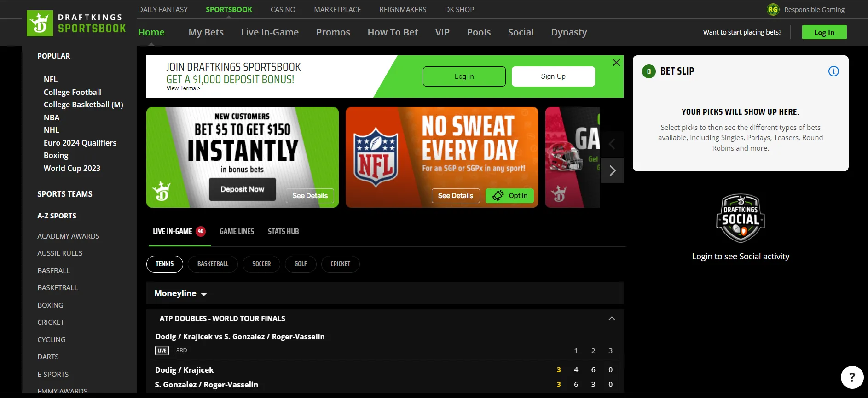This screenshot has width=868, height=398.
Task: Open Aussie Rules
Action: (x=60, y=253)
